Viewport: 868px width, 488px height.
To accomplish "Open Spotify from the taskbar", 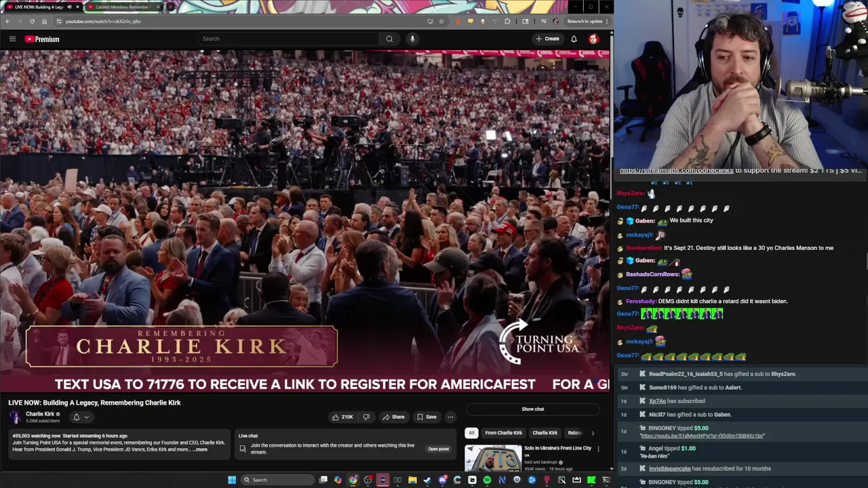I will (x=487, y=480).
